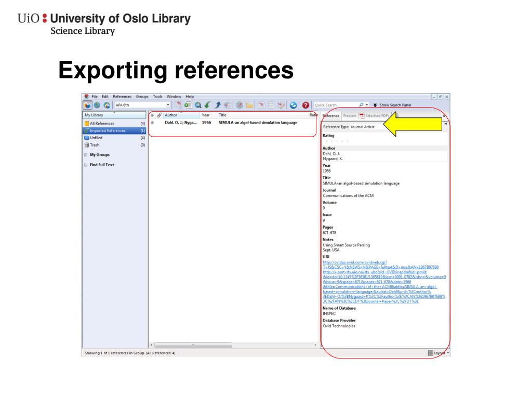Open the Quick Search options dropdown arrow

pyautogui.click(x=367, y=105)
